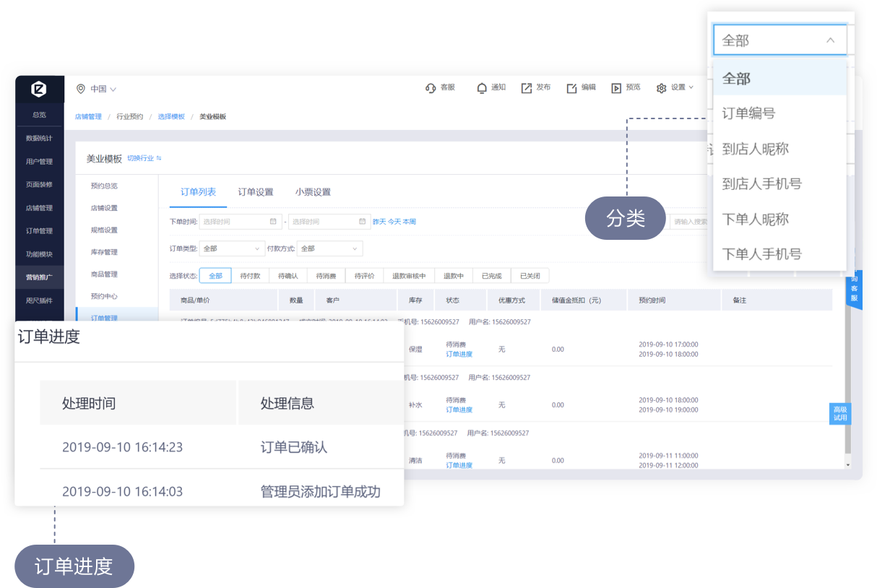
Task: Open calendar icon in start date field
Action: coord(273,222)
